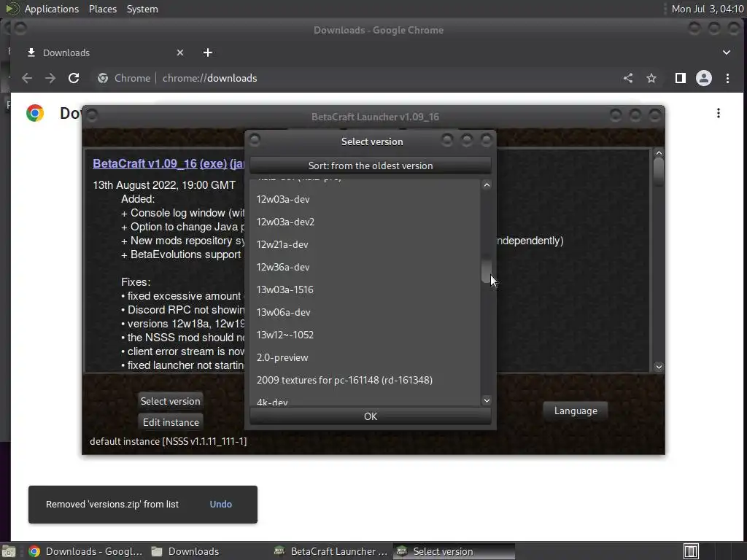Open the Applications menu
Screen dimensions: 747x560
click(x=52, y=9)
